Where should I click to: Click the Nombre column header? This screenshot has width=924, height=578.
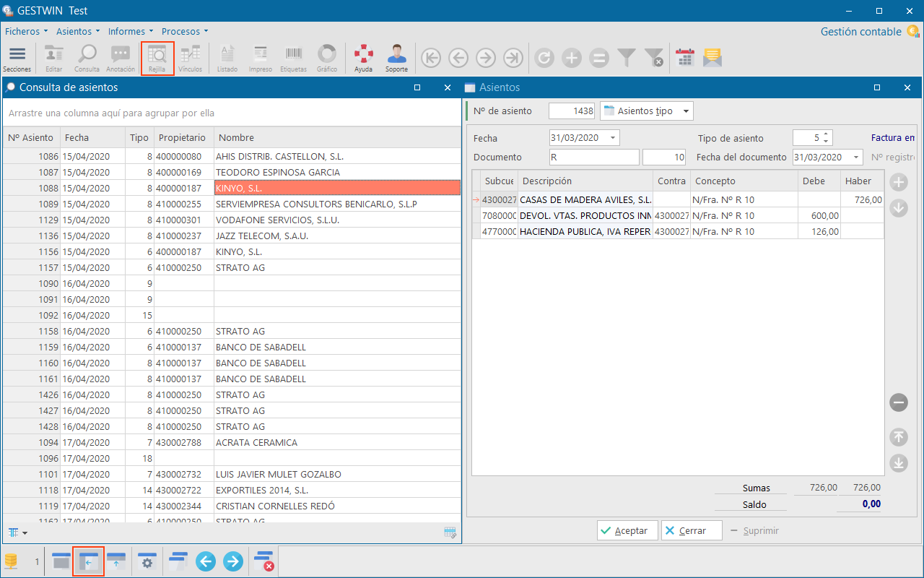point(337,138)
